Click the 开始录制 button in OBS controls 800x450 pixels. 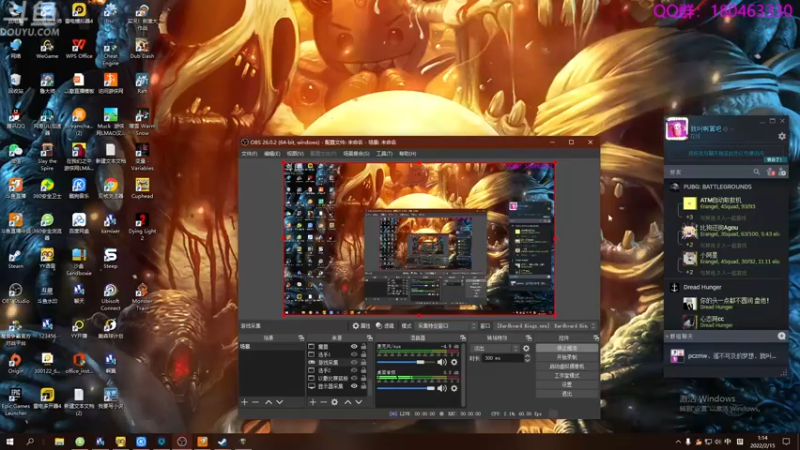[x=567, y=357]
